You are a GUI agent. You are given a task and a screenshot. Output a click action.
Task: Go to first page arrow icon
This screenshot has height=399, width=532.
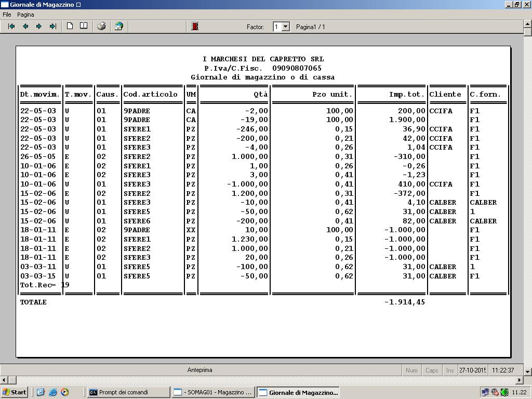coord(11,26)
